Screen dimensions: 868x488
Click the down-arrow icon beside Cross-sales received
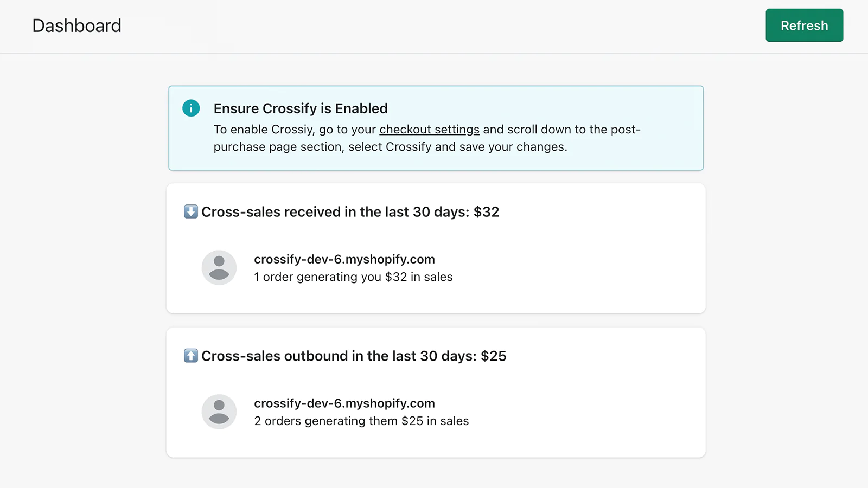(x=191, y=211)
